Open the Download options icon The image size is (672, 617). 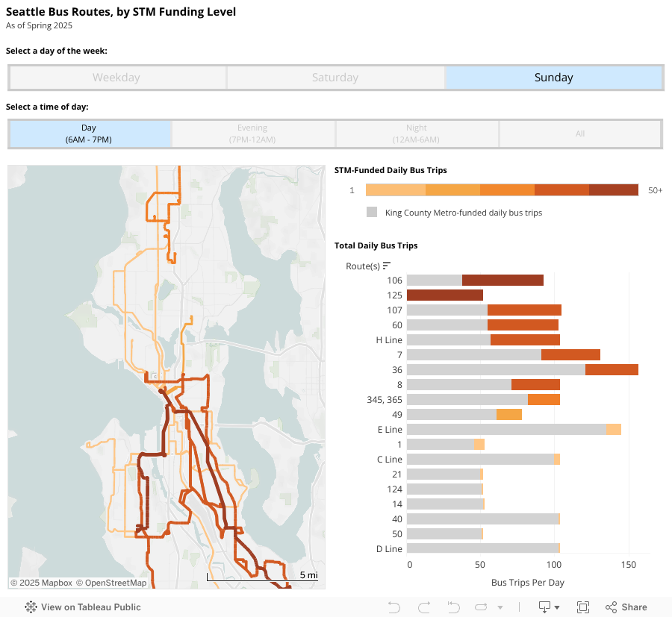(x=550, y=607)
